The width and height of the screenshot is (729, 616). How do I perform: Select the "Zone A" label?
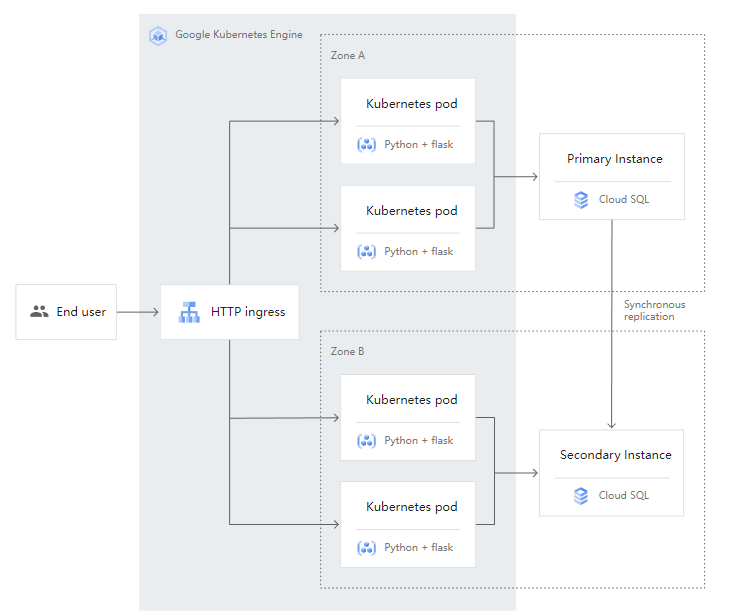348,55
